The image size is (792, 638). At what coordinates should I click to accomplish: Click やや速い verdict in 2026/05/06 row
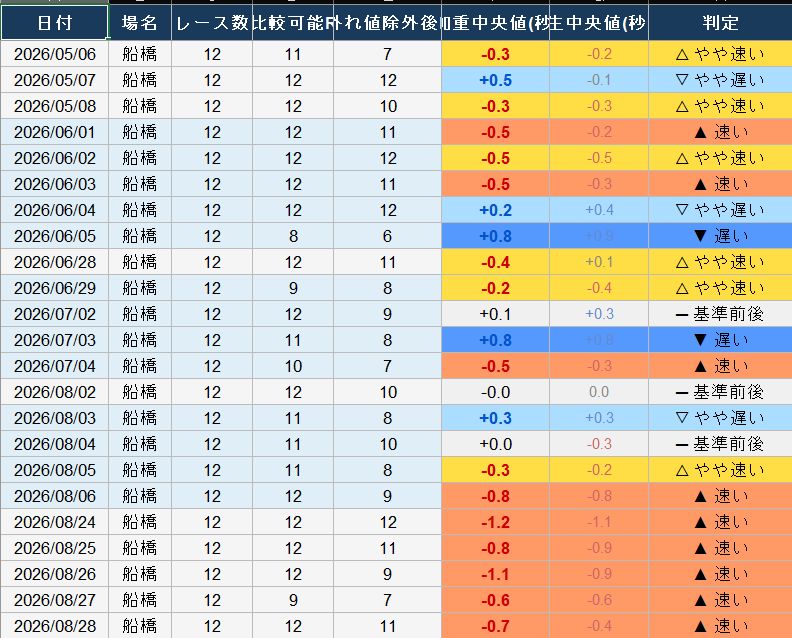(x=720, y=54)
